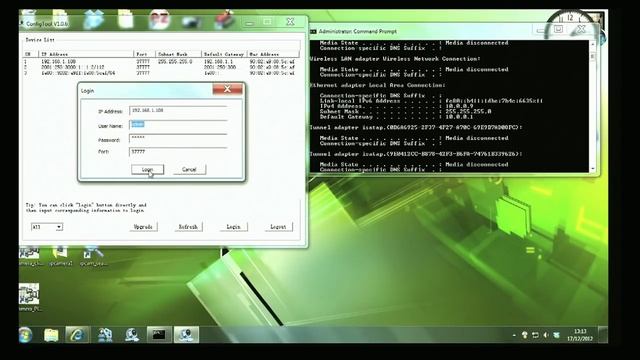Open Windows Explorer folder in taskbar
This screenshot has height=360, width=640.
tap(51, 335)
